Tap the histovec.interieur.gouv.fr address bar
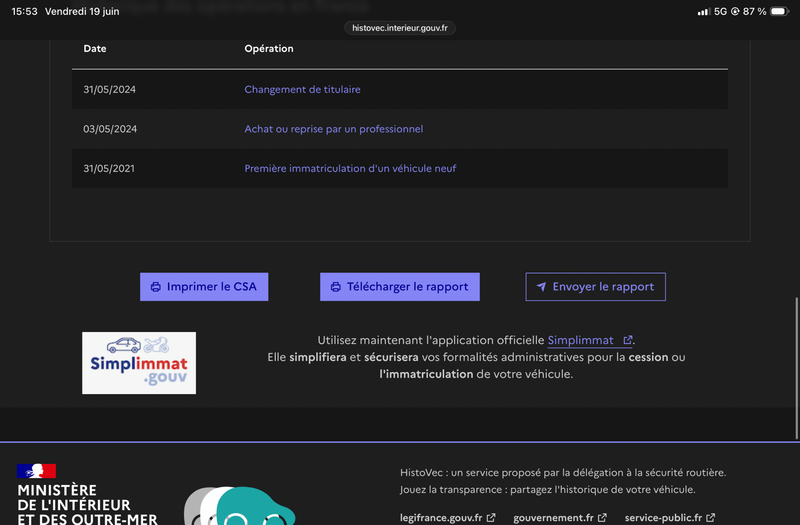This screenshot has width=800, height=525. (400, 28)
